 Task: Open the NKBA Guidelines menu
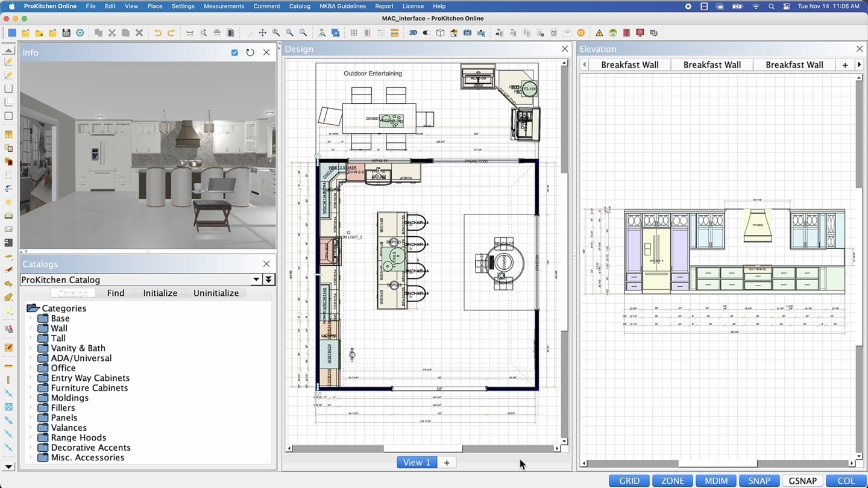[342, 6]
